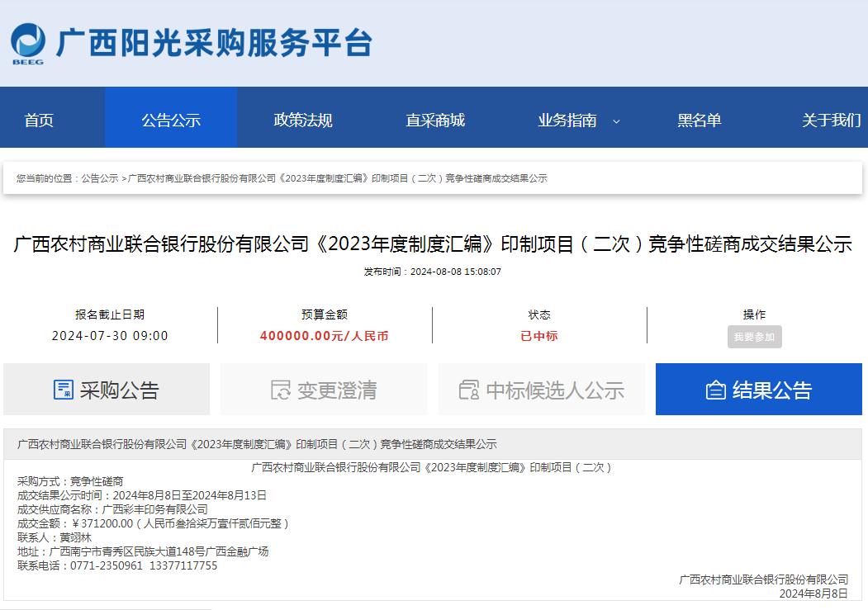
Task: Open 直采商城 from the navigation
Action: tap(435, 120)
